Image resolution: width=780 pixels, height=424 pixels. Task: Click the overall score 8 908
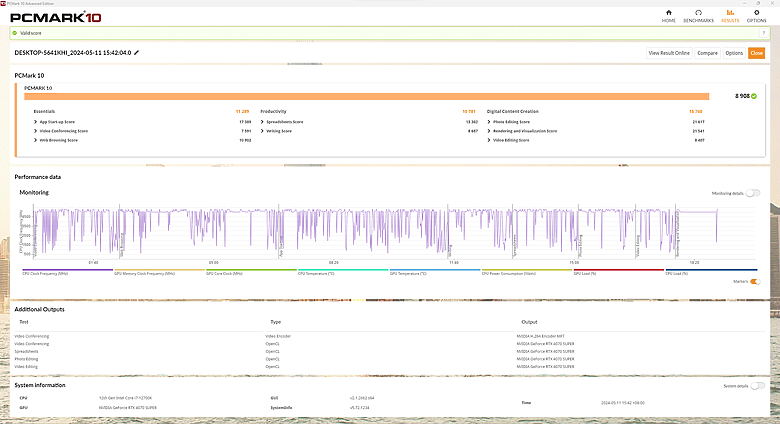pos(742,96)
